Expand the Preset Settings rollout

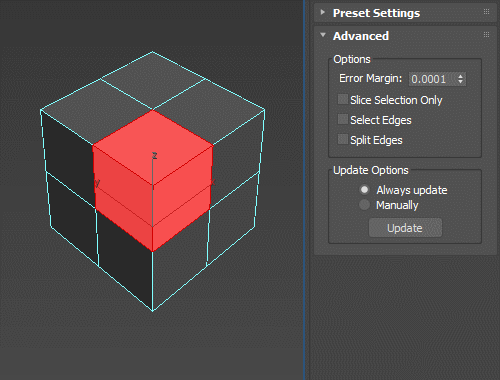tap(322, 12)
